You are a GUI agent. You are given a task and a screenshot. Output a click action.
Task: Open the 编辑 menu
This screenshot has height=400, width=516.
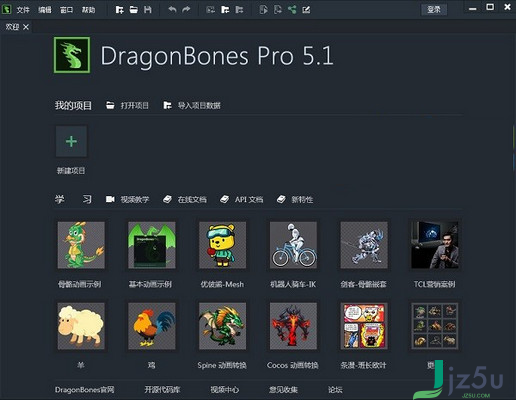[x=45, y=10]
